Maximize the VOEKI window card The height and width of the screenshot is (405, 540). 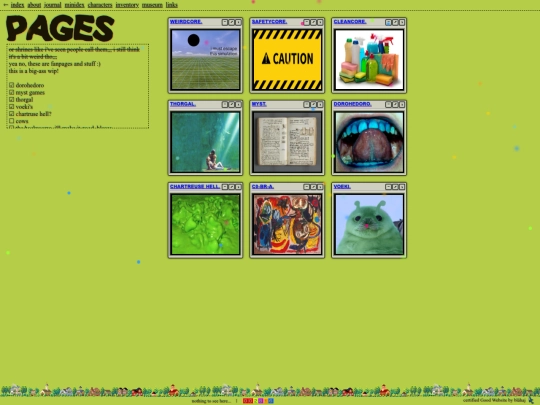(x=395, y=187)
